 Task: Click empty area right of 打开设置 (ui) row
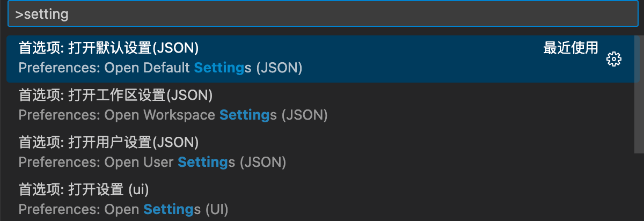[429, 199]
